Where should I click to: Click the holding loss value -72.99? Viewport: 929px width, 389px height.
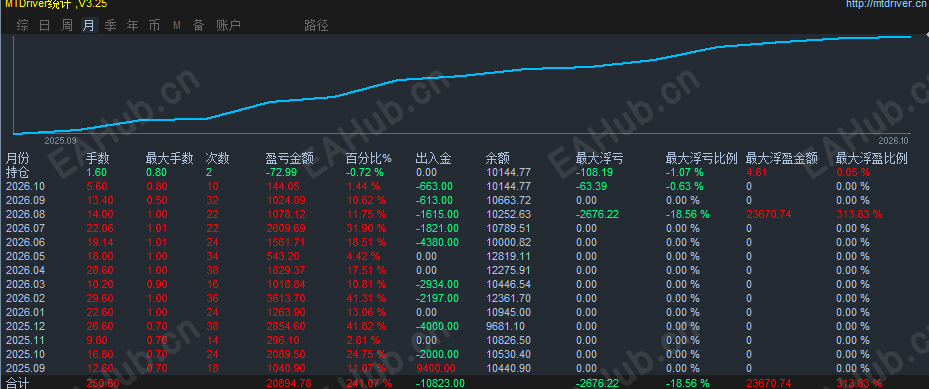[x=281, y=172]
